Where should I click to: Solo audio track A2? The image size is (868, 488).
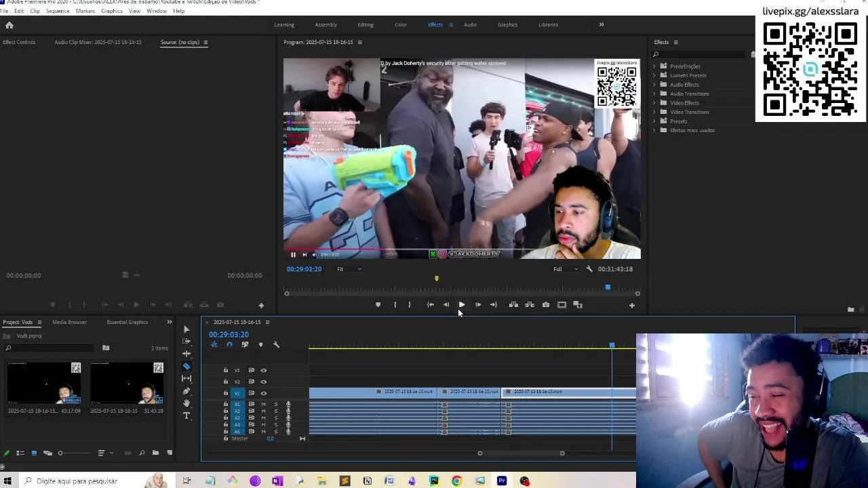tap(276, 411)
